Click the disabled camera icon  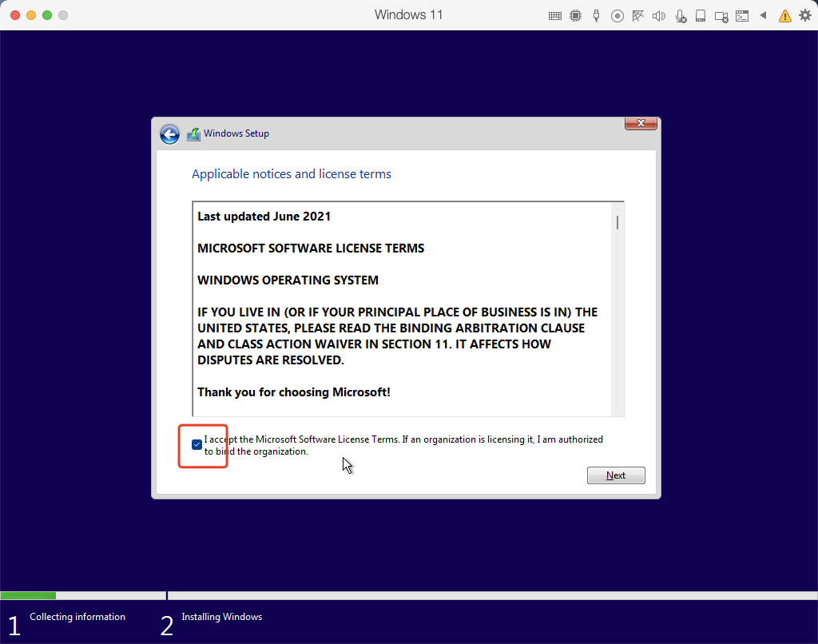[x=721, y=17]
